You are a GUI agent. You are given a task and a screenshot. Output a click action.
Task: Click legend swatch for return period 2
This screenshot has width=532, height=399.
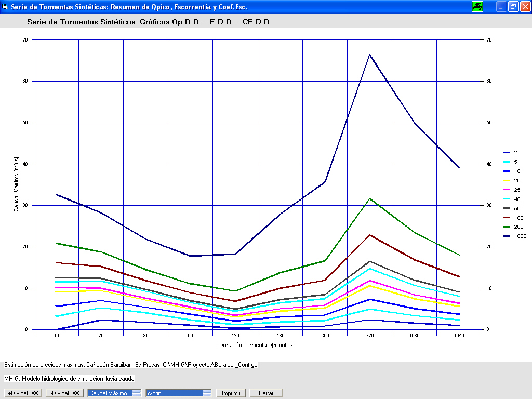[x=507, y=153]
